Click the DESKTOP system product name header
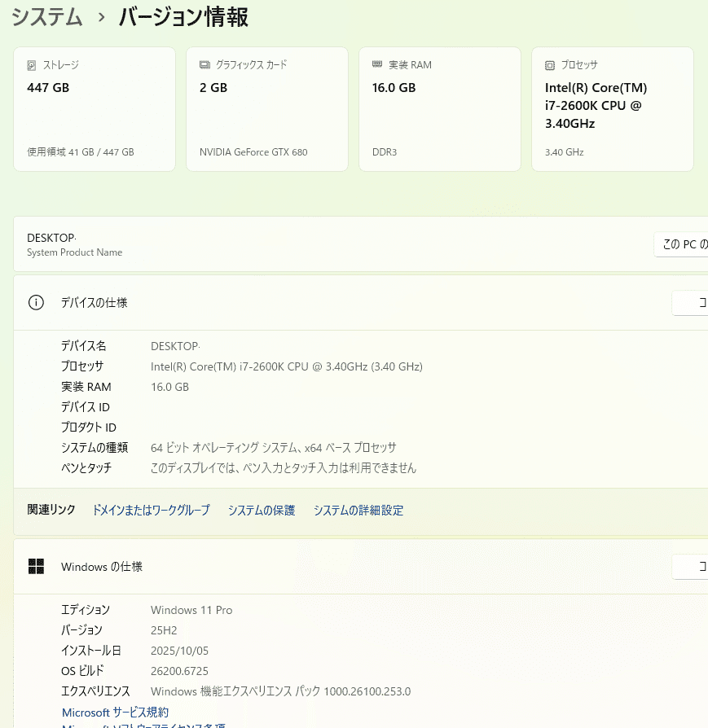 pyautogui.click(x=51, y=238)
